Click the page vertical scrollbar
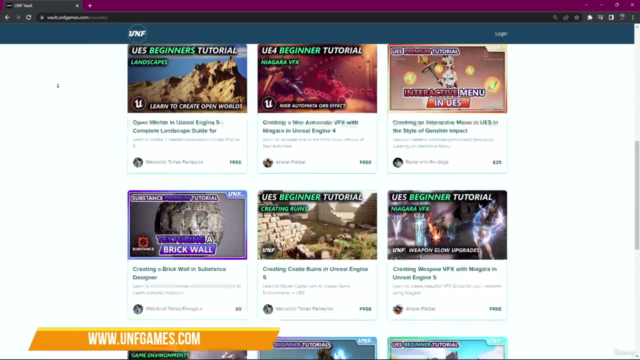Viewport: 640px width, 360px height. pos(637,195)
